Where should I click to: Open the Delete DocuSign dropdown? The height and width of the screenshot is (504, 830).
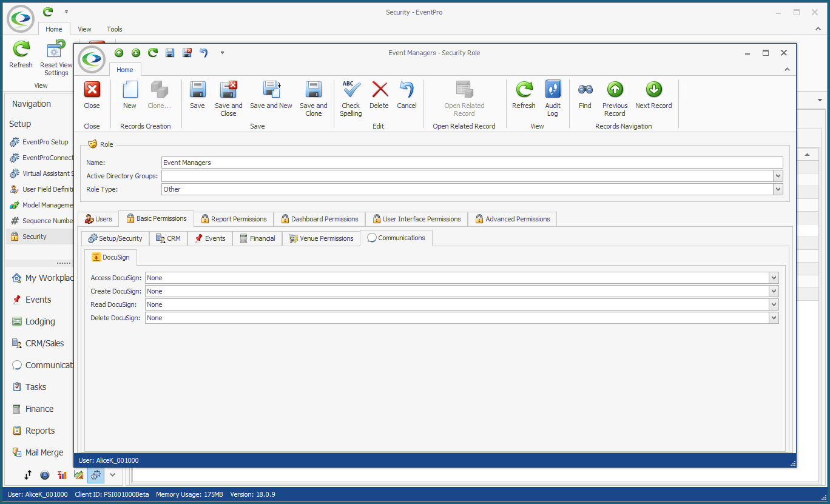tap(774, 318)
